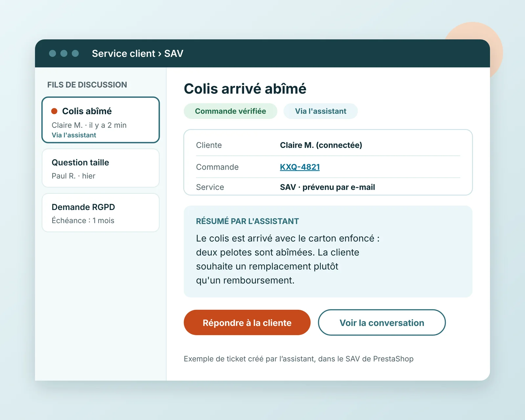Click the second window control dot in title bar
Viewport: 525px width, 420px height.
click(x=64, y=53)
